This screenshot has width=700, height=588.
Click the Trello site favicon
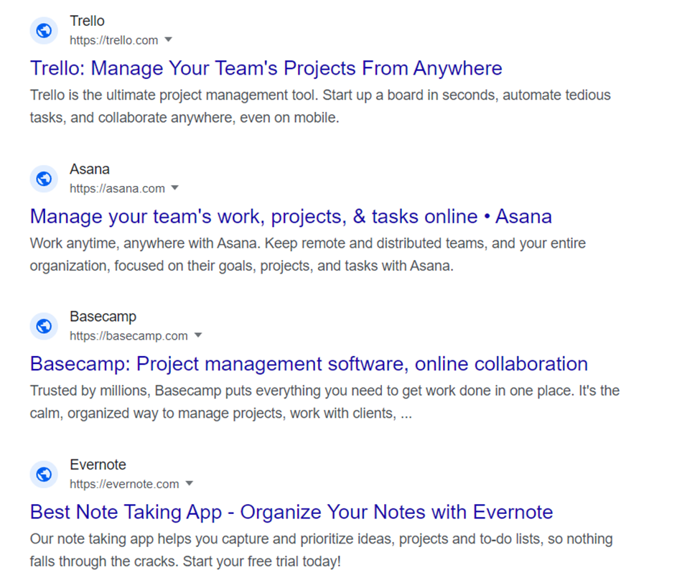tap(43, 31)
